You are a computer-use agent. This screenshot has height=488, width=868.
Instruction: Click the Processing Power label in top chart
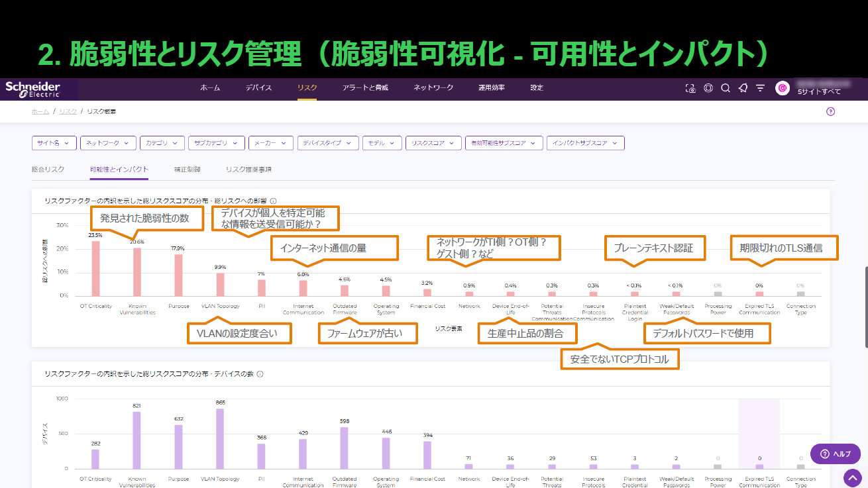(x=718, y=309)
